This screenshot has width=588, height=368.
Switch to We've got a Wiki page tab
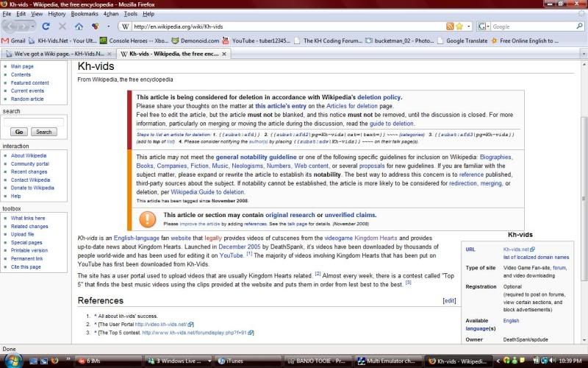[x=59, y=54]
